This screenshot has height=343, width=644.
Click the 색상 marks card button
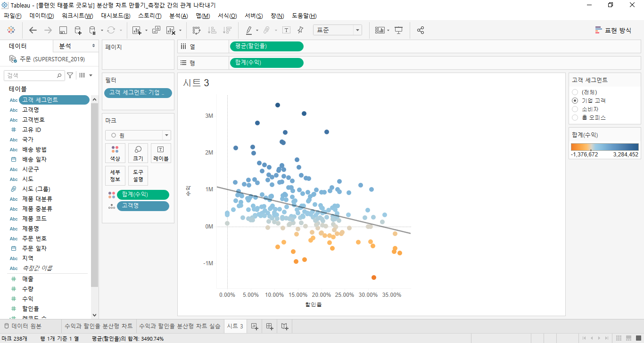click(115, 153)
